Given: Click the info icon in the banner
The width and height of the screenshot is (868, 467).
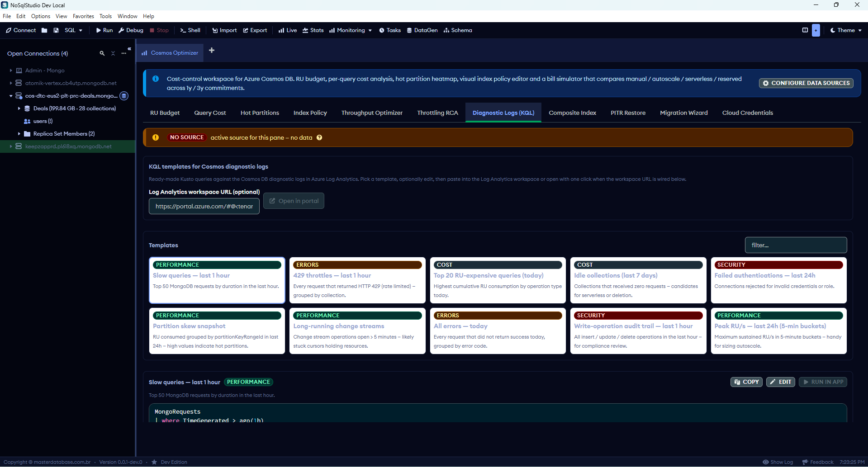Looking at the screenshot, I should (156, 79).
